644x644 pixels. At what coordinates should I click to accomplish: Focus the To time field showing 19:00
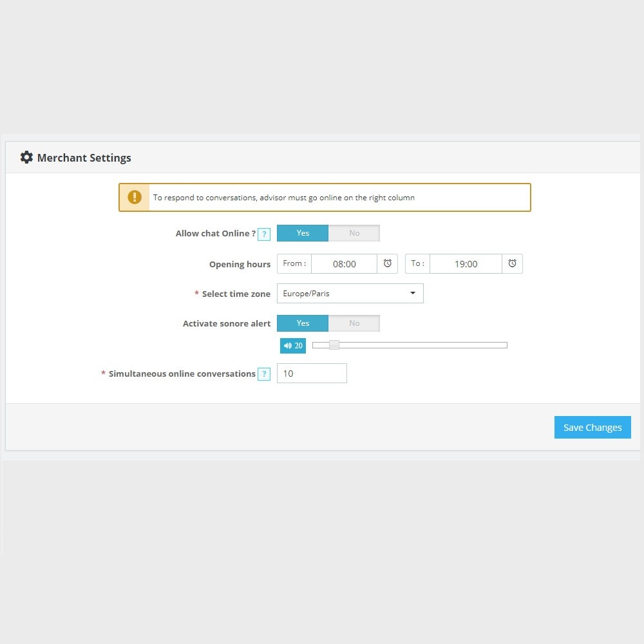[466, 264]
